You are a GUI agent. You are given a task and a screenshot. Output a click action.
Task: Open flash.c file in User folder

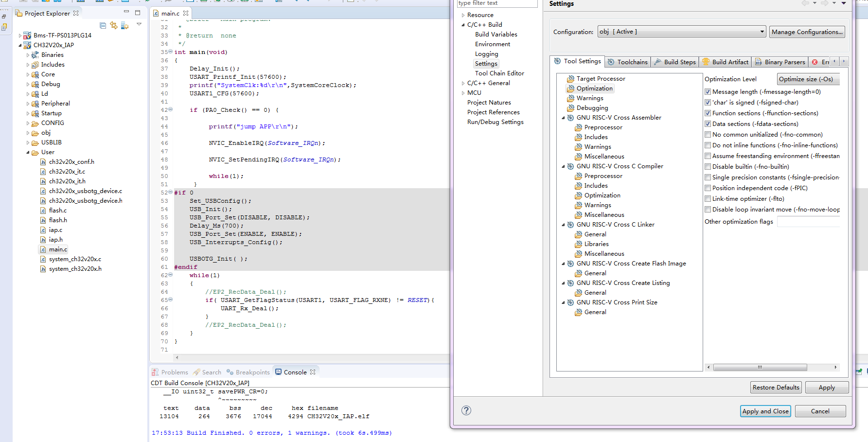58,211
